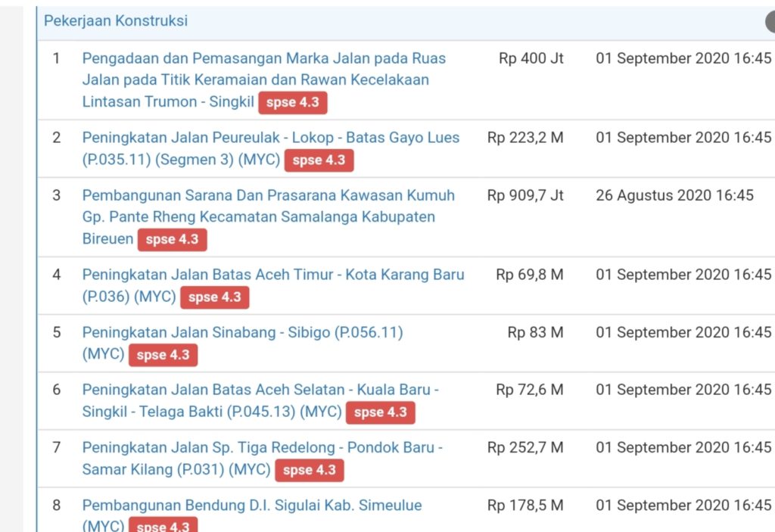Click the Pekerjaan Konstruksi section header
The width and height of the screenshot is (775, 532).
coord(116,21)
